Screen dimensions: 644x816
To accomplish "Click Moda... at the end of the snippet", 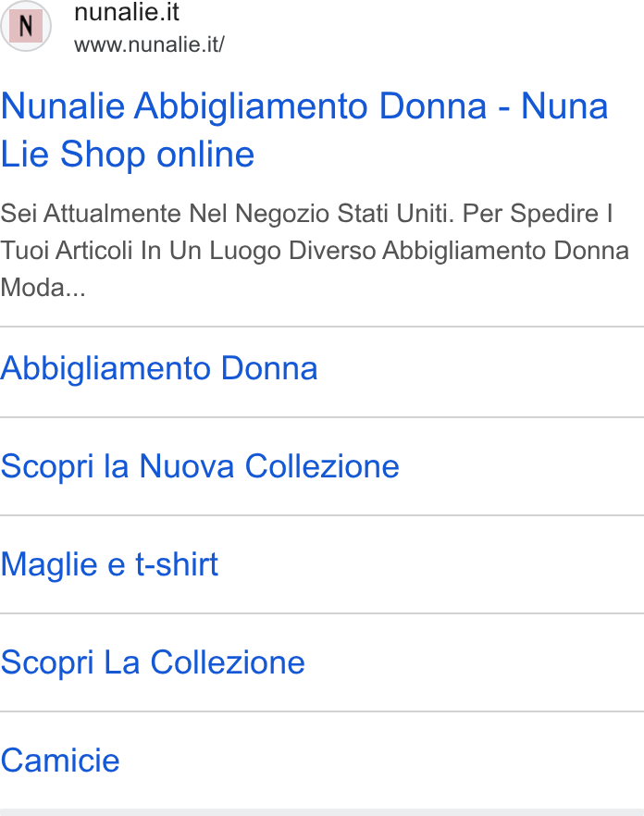I will (x=43, y=287).
